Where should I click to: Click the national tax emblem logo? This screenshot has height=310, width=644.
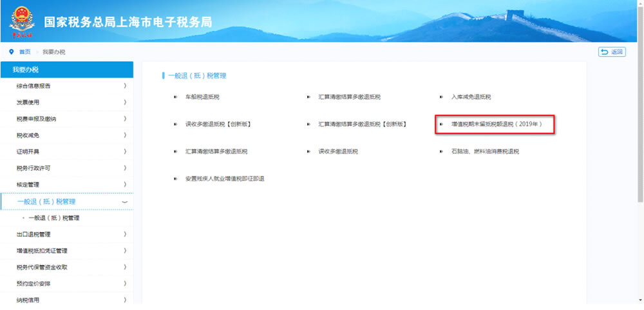click(x=21, y=22)
